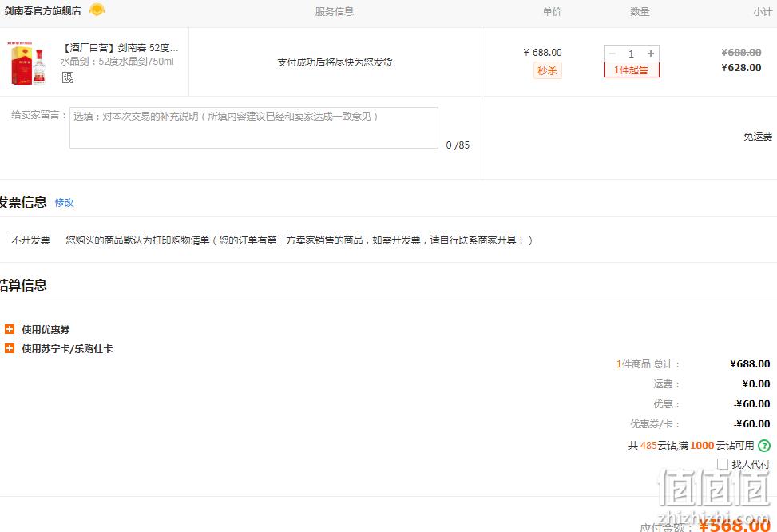The width and height of the screenshot is (777, 532).
Task: Click the 数量 column header
Action: 640,11
